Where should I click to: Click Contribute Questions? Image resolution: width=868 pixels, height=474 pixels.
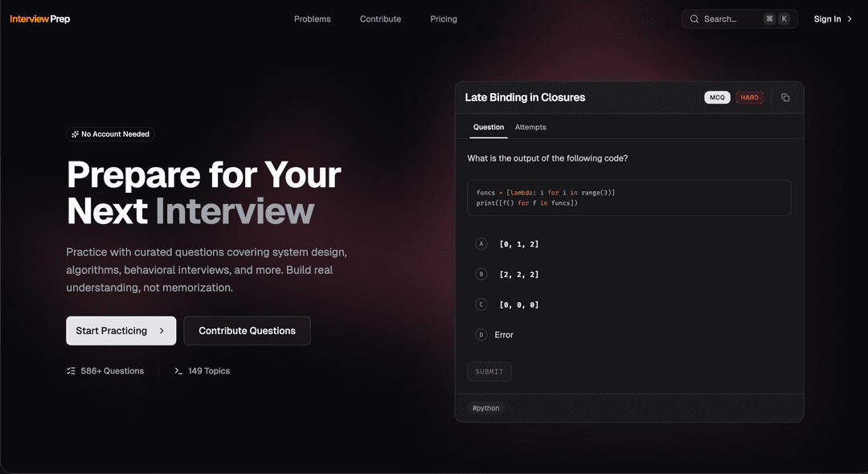247,330
